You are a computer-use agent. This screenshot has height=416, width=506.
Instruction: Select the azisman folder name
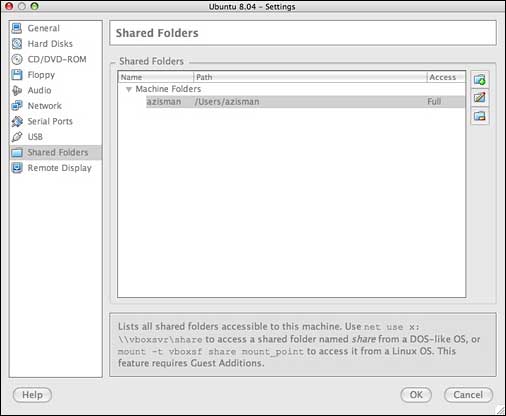tap(164, 102)
